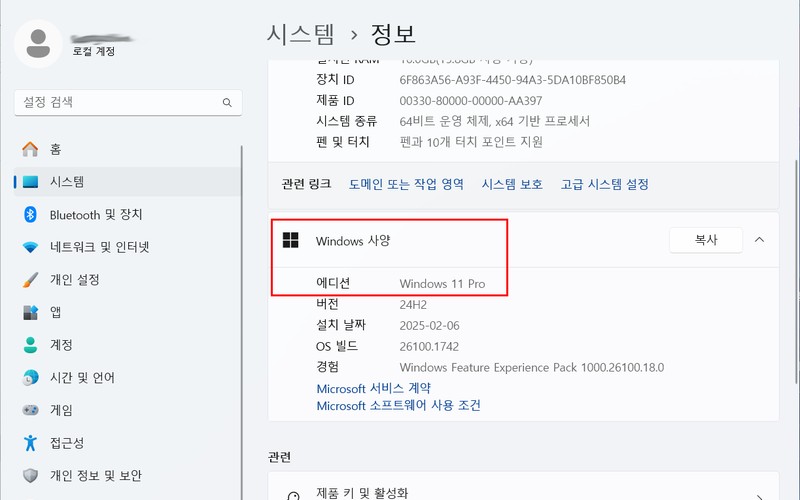Click the Accounts person icon
Screen dimensions: 800x500
(30, 345)
